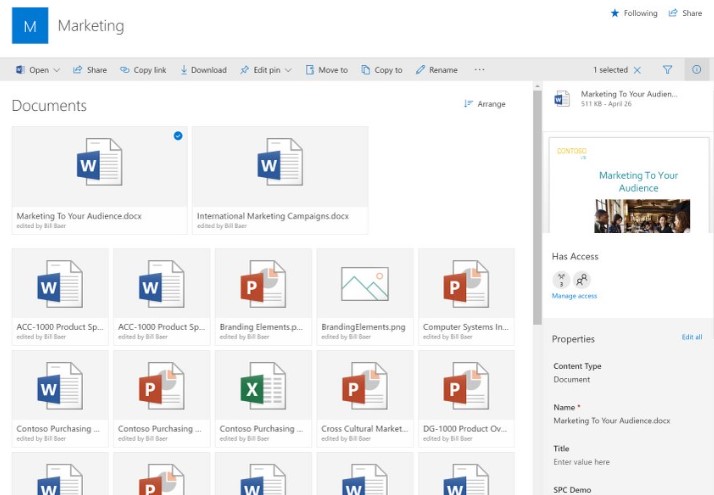
Task: Uncheck the Marketing To Your Audience tile checkmark
Action: 178,136
